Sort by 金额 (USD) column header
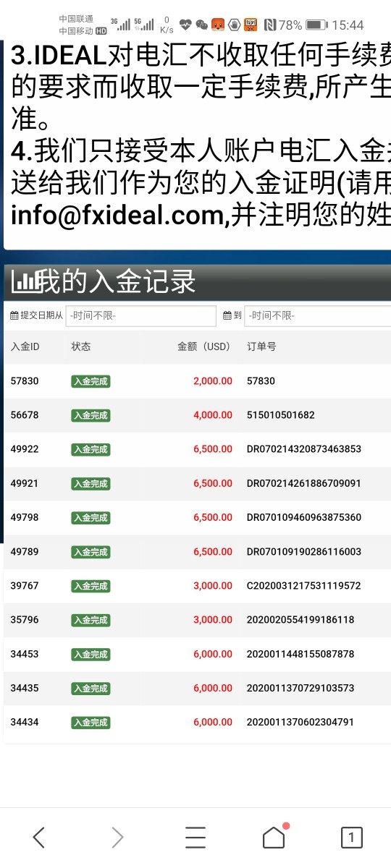 click(x=204, y=346)
